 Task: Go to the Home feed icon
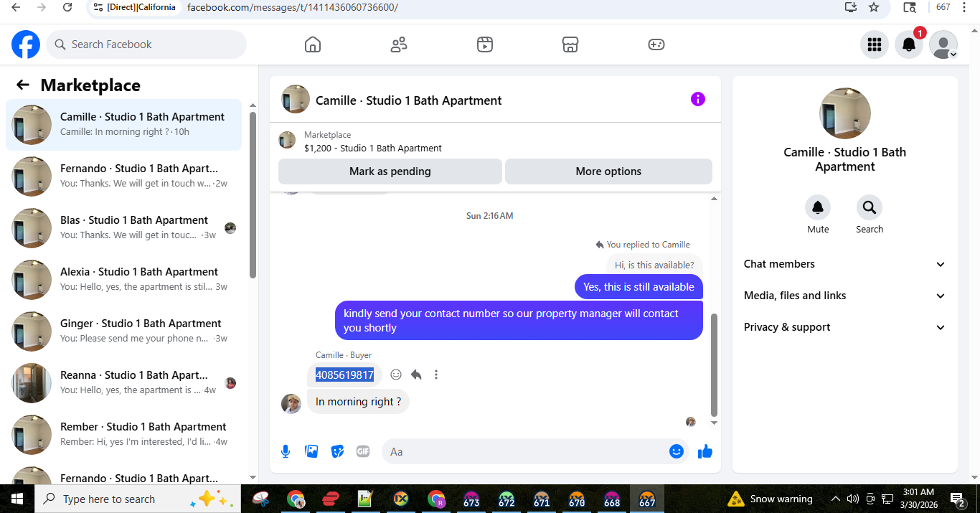(x=313, y=44)
